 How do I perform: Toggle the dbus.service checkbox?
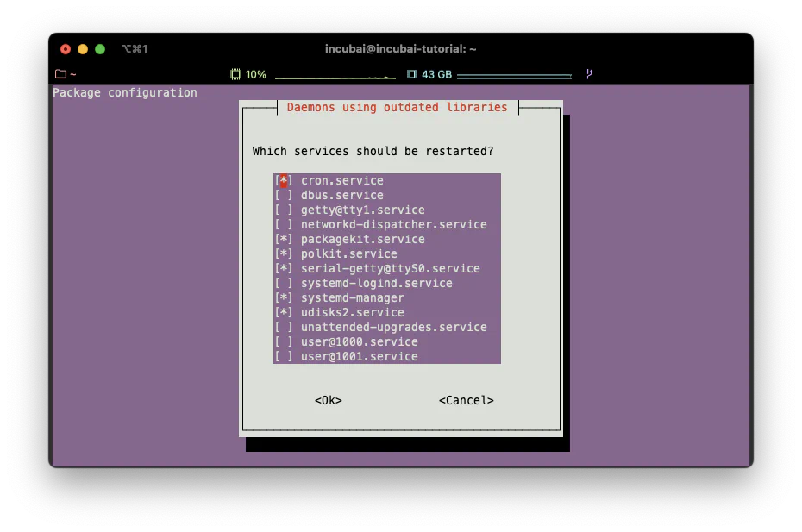[284, 196]
